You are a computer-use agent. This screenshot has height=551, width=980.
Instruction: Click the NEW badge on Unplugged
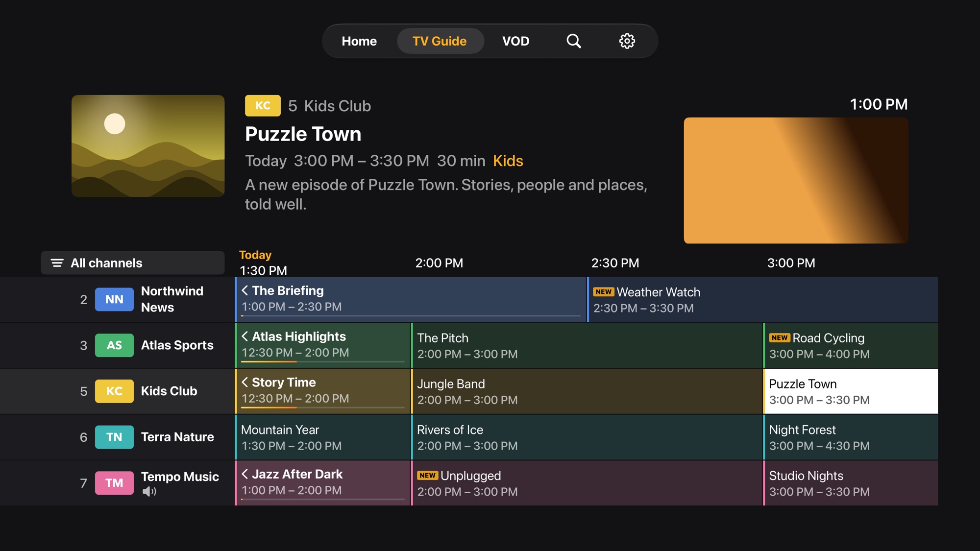point(427,476)
